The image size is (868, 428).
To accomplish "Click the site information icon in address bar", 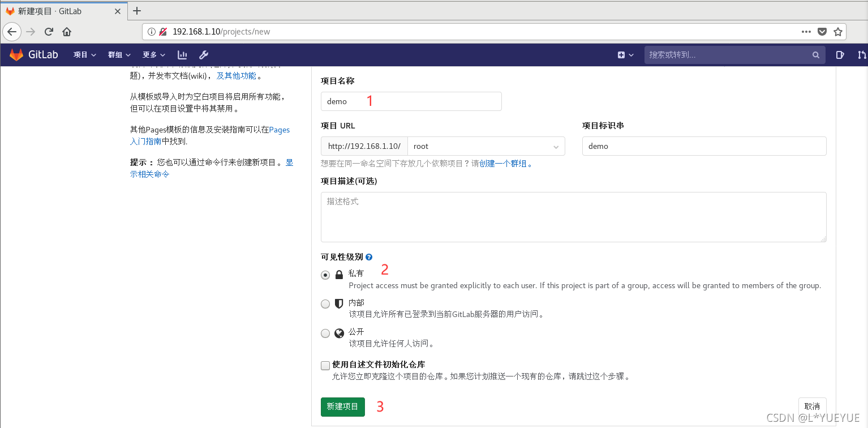I will 152,32.
